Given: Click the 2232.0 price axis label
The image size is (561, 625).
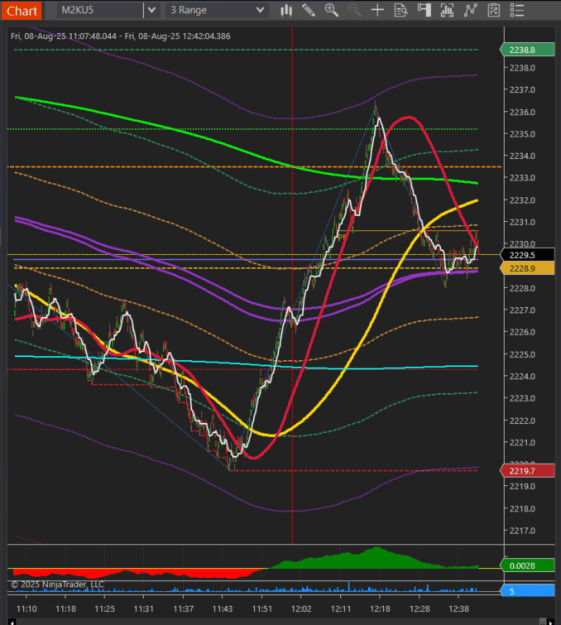Looking at the screenshot, I should (x=522, y=200).
